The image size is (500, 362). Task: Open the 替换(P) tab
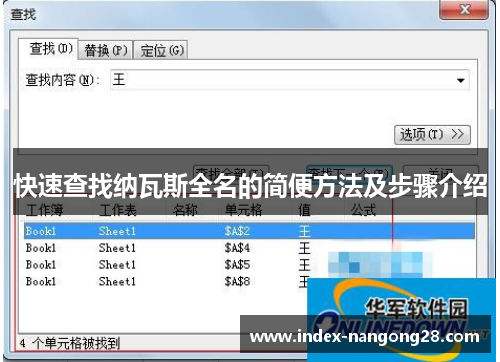(106, 50)
